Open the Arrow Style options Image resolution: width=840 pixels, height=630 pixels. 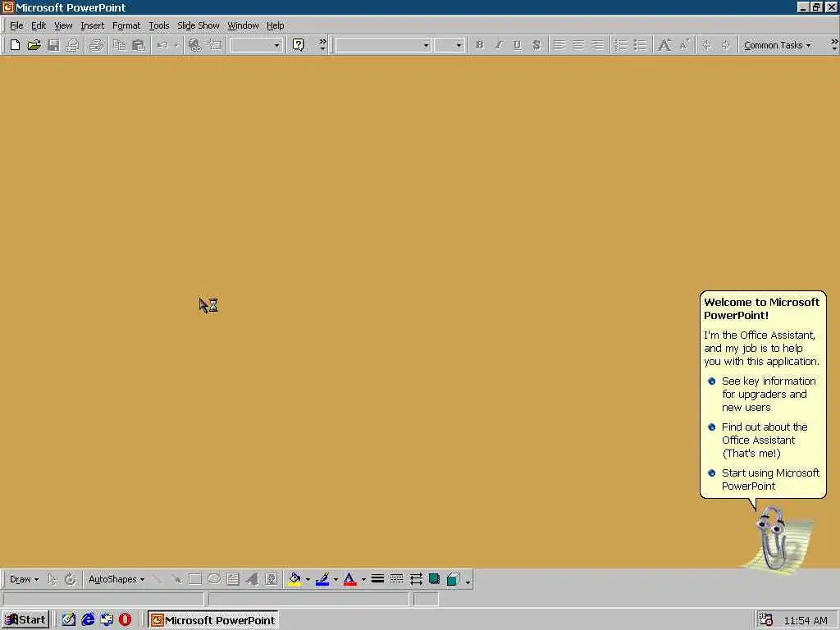pos(416,579)
